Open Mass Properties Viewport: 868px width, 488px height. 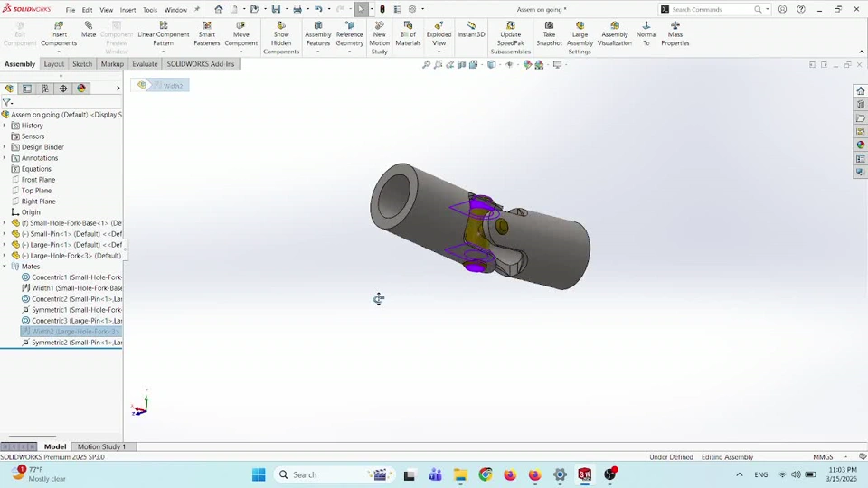(675, 34)
